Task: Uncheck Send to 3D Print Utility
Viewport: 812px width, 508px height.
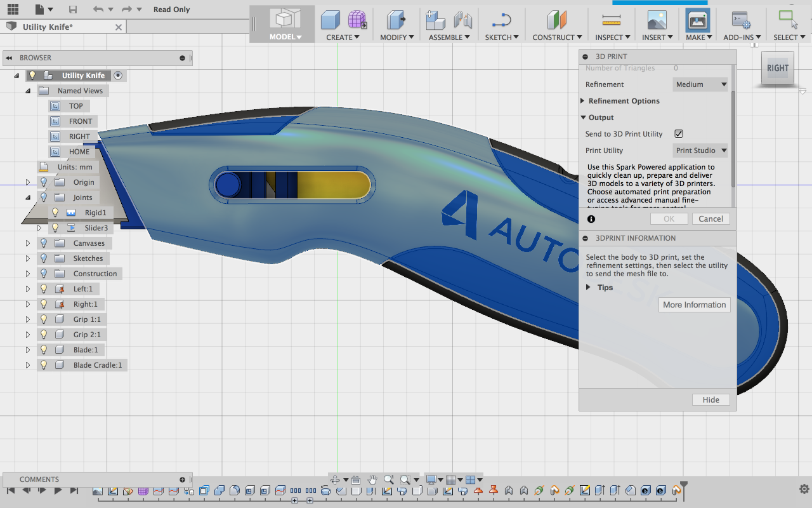Action: click(678, 134)
